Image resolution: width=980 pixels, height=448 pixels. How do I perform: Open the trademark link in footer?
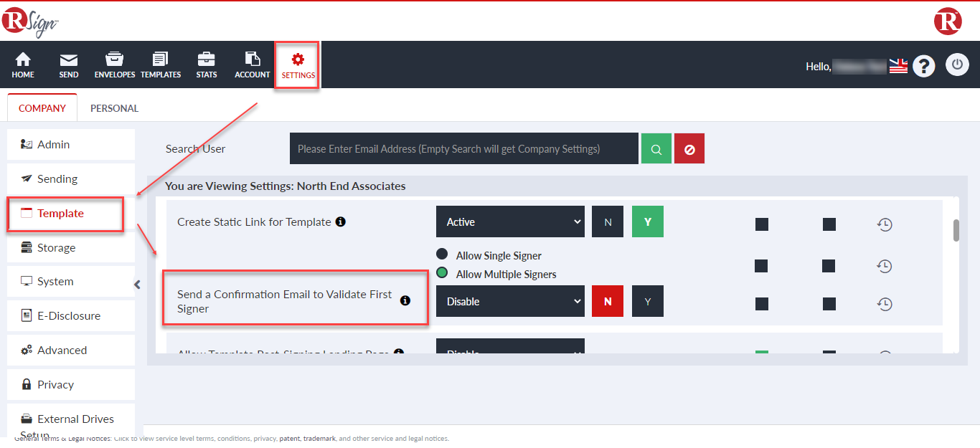pyautogui.click(x=319, y=438)
